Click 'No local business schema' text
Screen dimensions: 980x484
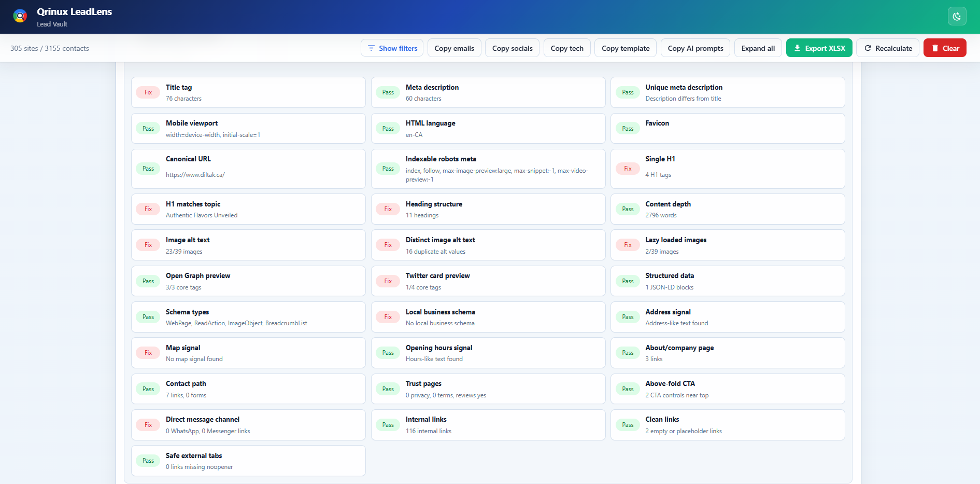pyautogui.click(x=440, y=323)
